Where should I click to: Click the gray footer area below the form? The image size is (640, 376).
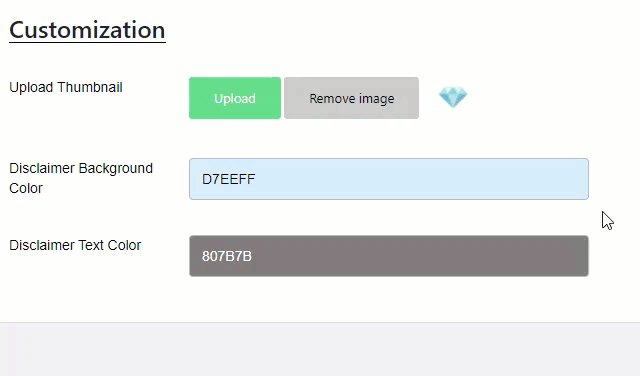pyautogui.click(x=320, y=349)
